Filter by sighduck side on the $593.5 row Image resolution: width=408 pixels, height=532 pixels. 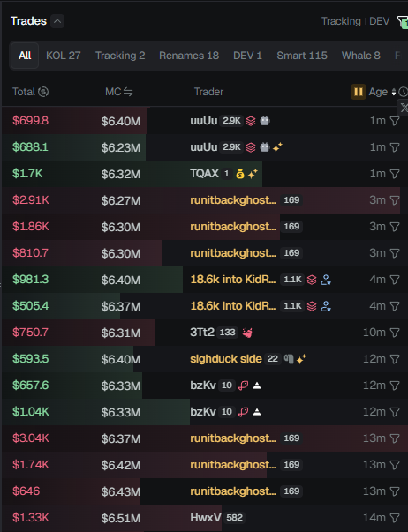pyautogui.click(x=395, y=359)
